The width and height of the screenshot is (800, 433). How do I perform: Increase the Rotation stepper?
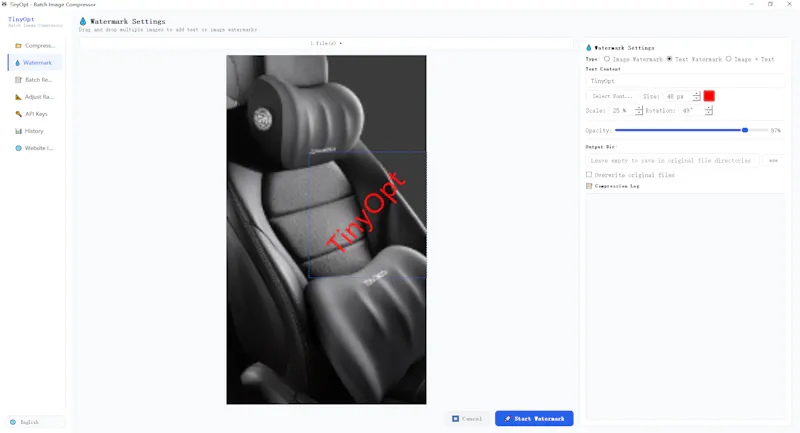(x=709, y=108)
